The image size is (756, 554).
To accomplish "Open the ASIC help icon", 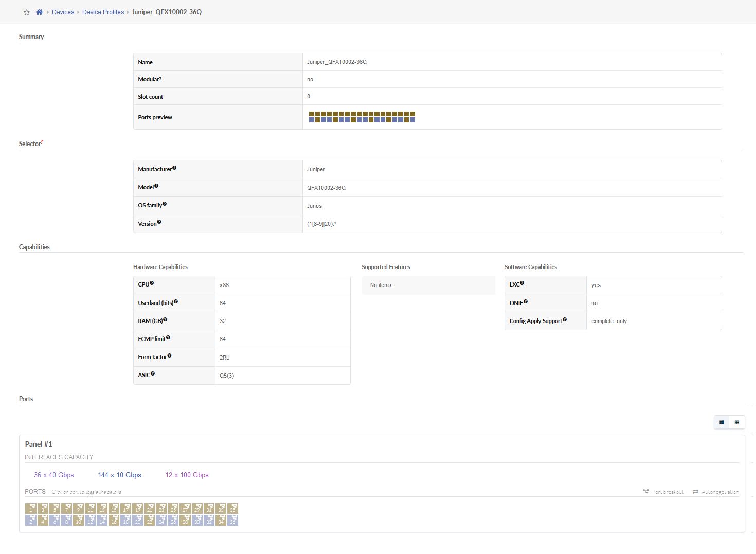I will [x=153, y=373].
